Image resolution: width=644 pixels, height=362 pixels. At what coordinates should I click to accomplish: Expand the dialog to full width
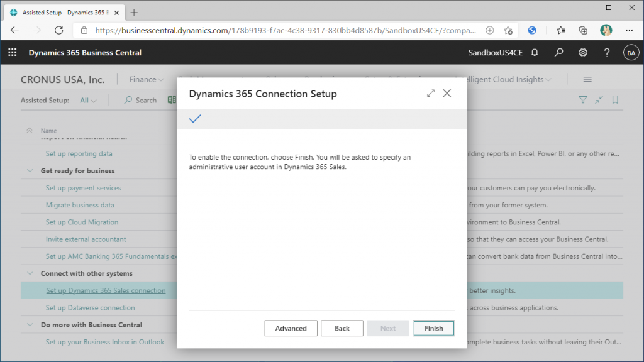[430, 94]
